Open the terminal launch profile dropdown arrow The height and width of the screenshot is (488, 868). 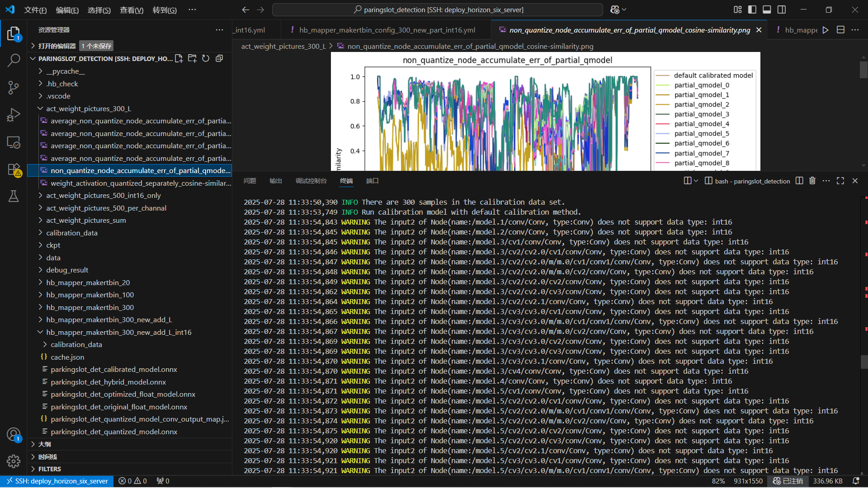696,181
